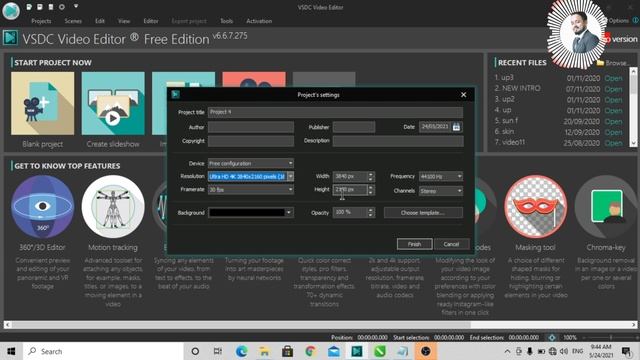This screenshot has height=360, width=640.
Task: Open the Motion tracking feature icon
Action: coord(113,207)
